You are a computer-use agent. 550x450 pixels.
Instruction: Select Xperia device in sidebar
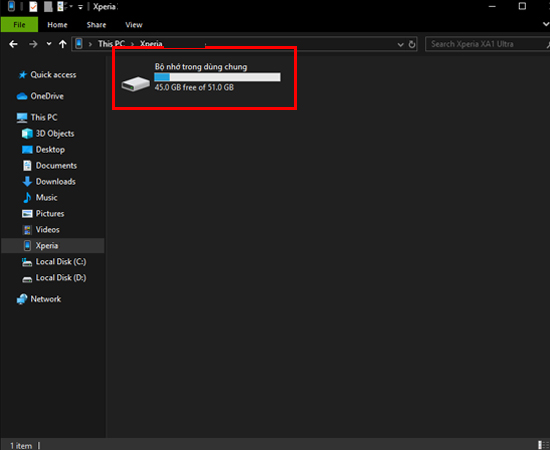point(53,246)
